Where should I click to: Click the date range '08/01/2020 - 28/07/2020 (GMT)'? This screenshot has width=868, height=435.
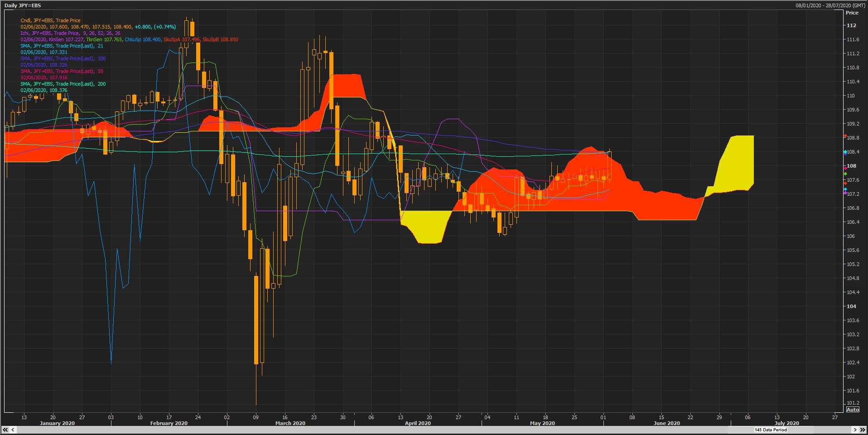click(x=830, y=5)
